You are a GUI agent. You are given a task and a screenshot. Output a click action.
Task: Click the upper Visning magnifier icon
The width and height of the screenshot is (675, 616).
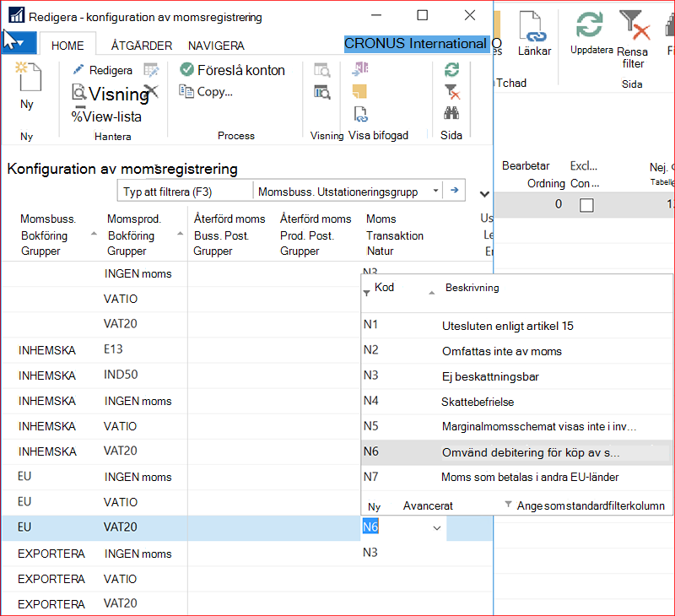[322, 70]
